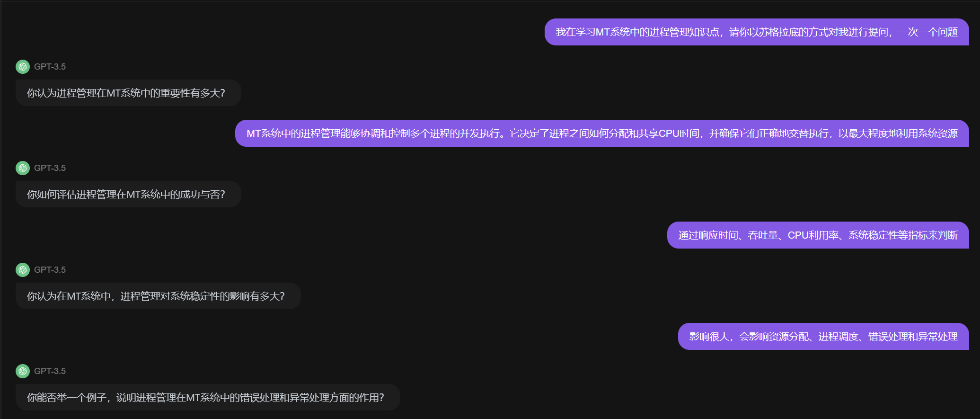Click the GPT-3.5 label above '你能否举一个例子' message

click(x=50, y=371)
